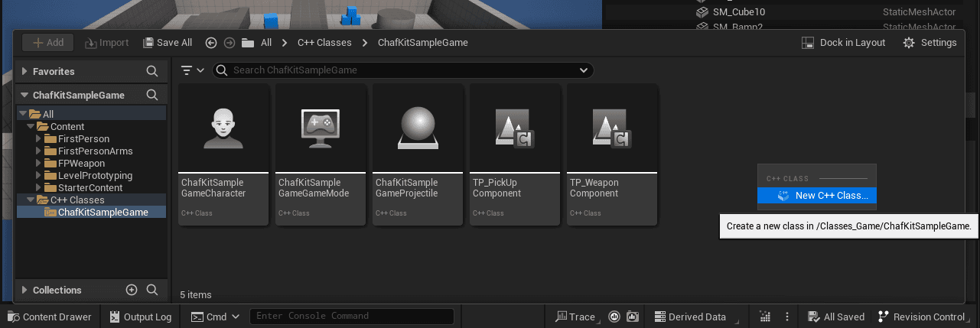The image size is (980, 328).
Task: Search collections using the magnifier icon
Action: pyautogui.click(x=152, y=290)
